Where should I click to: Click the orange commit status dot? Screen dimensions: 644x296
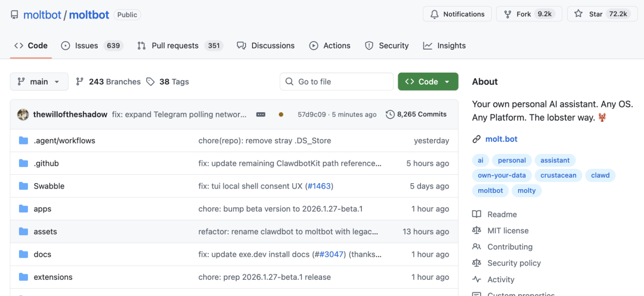click(281, 114)
